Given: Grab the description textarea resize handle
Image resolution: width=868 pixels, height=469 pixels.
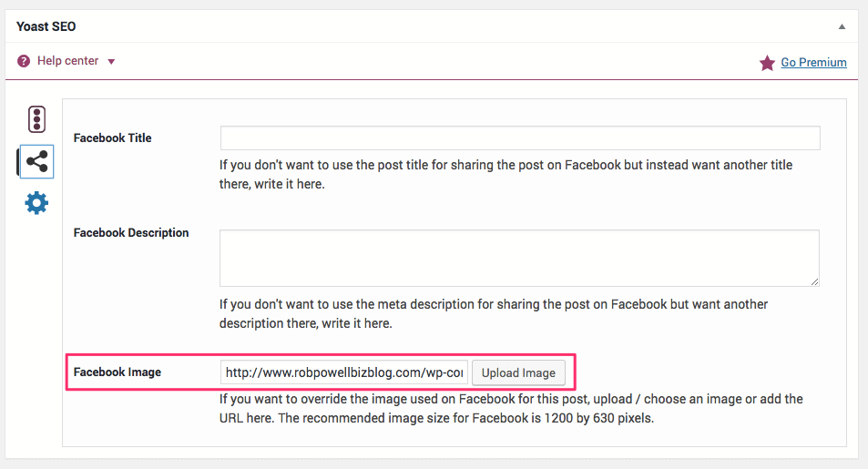Looking at the screenshot, I should coord(814,281).
